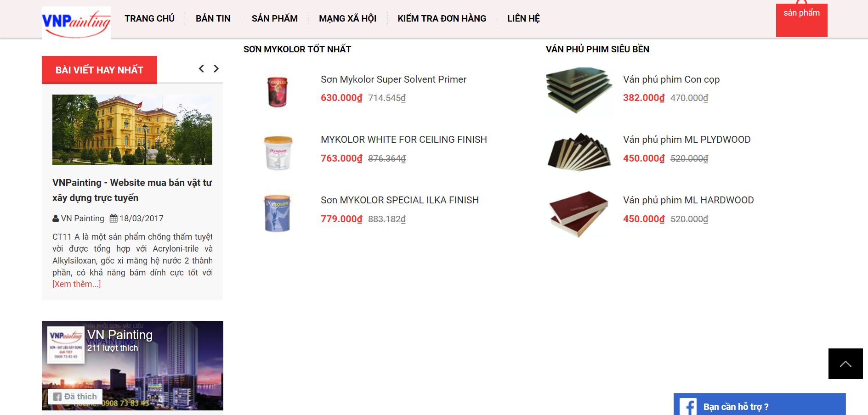Expand the 'Bạn cần hỗ trợ ?' chat bar
868x415 pixels.
point(760,404)
